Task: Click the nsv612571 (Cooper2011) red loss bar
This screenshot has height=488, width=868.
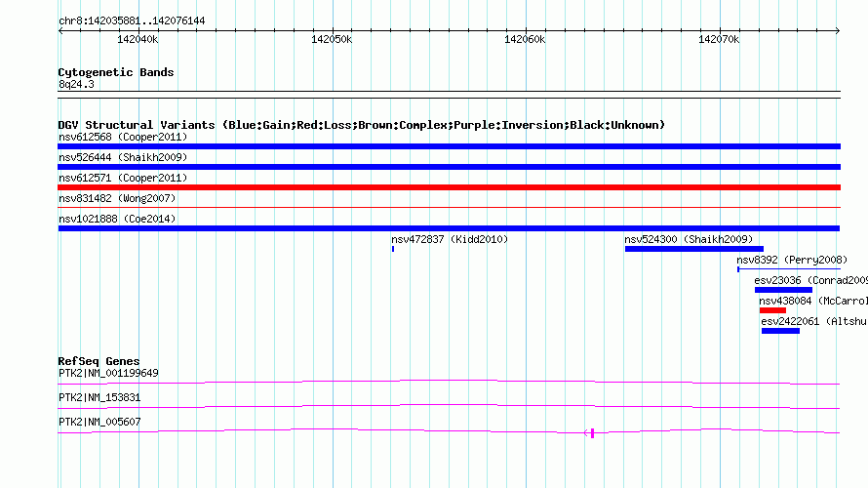Action: tap(449, 187)
